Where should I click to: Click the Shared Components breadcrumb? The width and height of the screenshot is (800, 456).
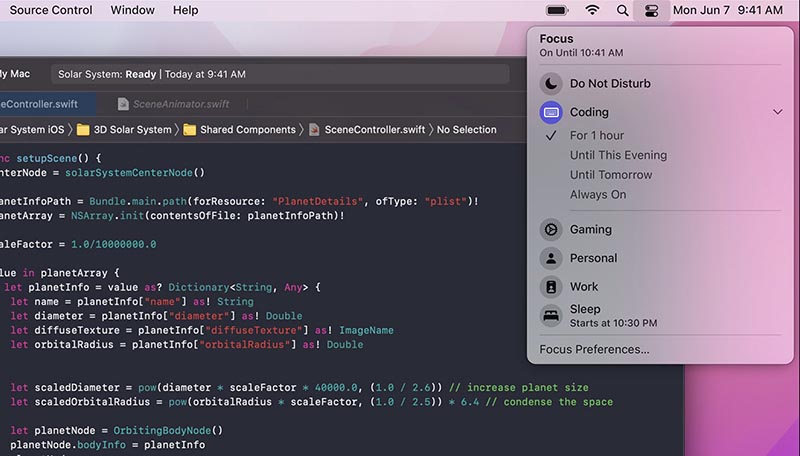[x=247, y=129]
